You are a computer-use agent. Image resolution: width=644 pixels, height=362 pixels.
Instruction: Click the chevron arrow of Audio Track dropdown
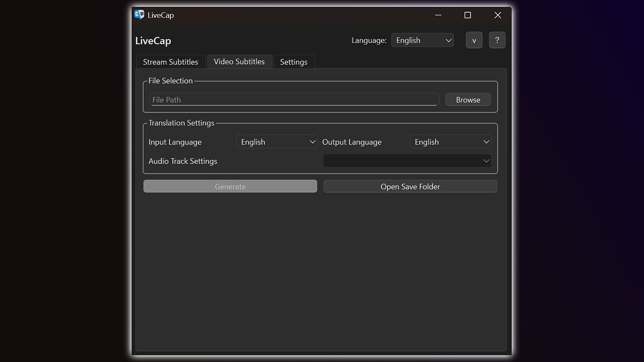486,161
